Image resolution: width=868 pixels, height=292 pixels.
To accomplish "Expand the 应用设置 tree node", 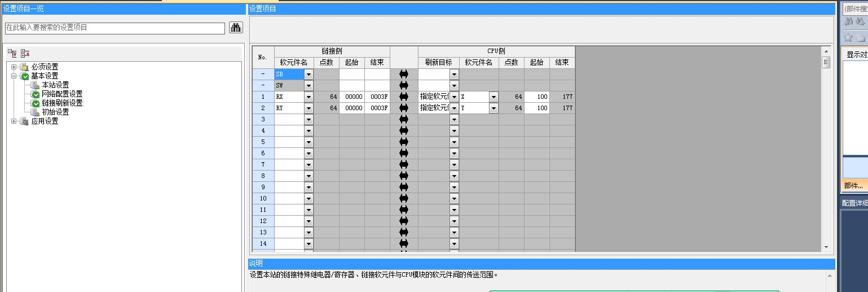I will pyautogui.click(x=14, y=121).
